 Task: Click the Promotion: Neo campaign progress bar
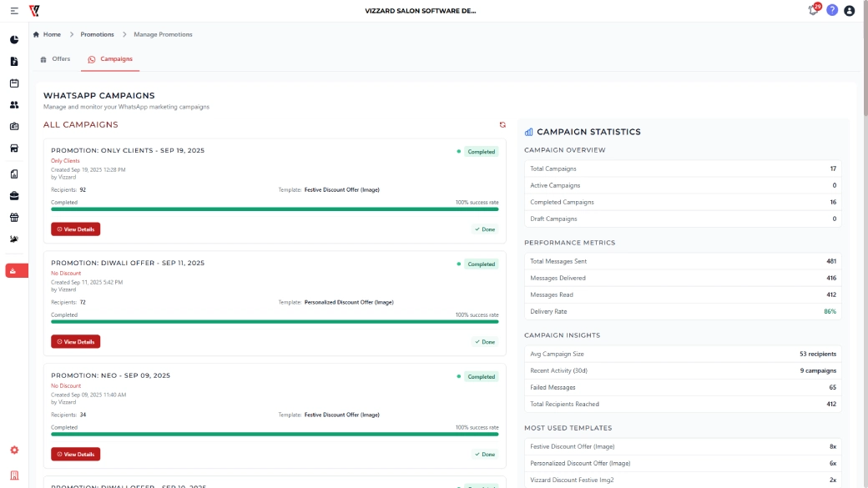tap(275, 434)
